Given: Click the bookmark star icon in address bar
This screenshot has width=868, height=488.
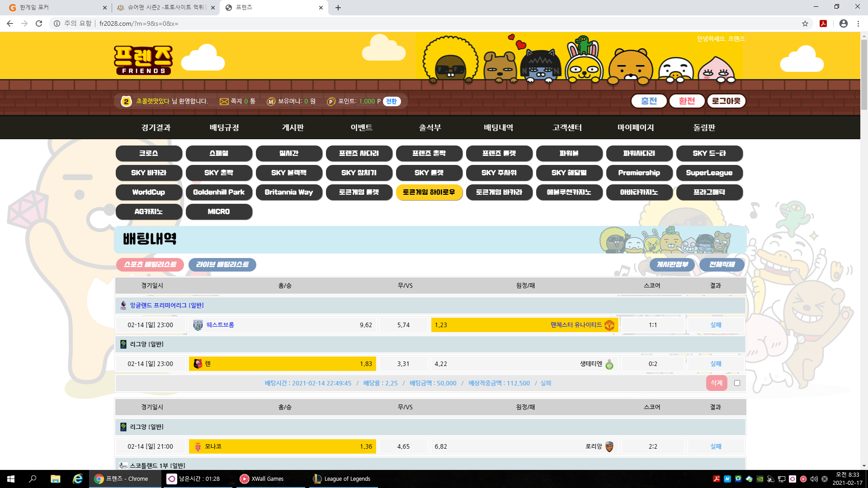Looking at the screenshot, I should pyautogui.click(x=805, y=23).
